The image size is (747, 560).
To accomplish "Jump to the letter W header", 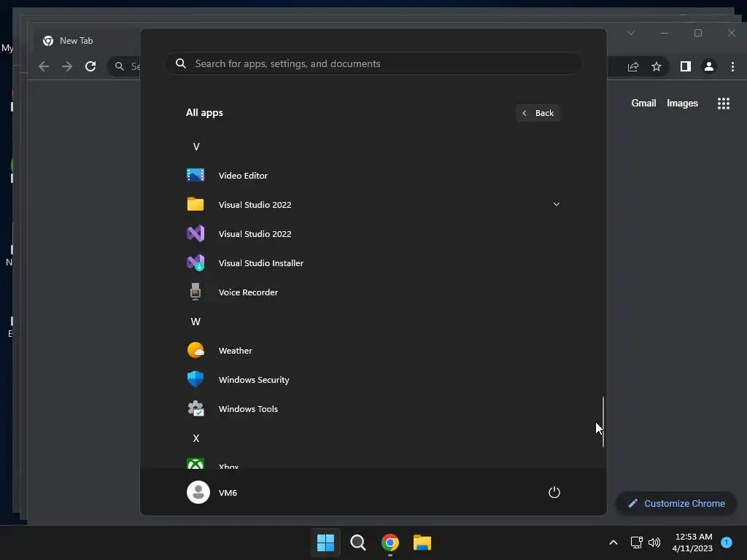I will coord(196,322).
